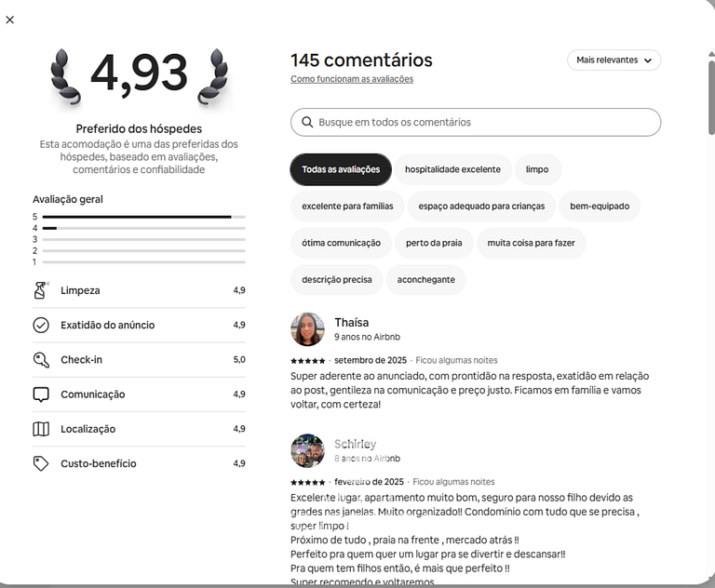
Task: Close the reviews dialog with X
Action: pyautogui.click(x=10, y=20)
